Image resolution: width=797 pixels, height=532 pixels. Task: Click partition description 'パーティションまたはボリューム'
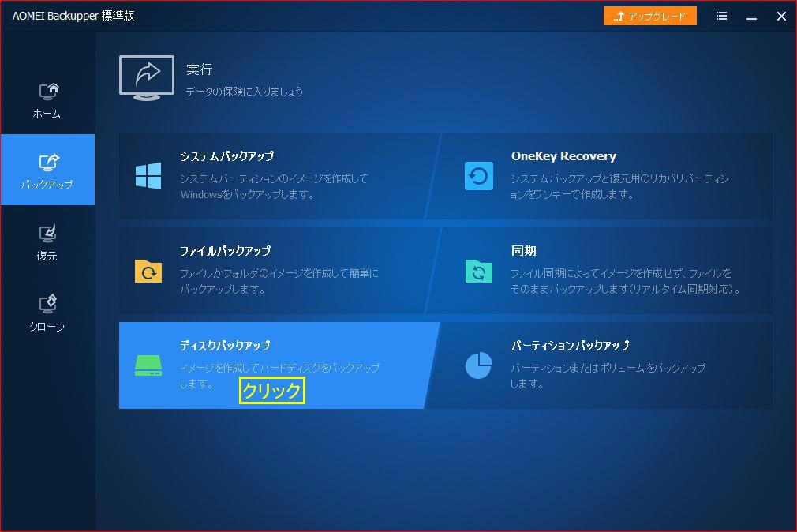coord(608,376)
